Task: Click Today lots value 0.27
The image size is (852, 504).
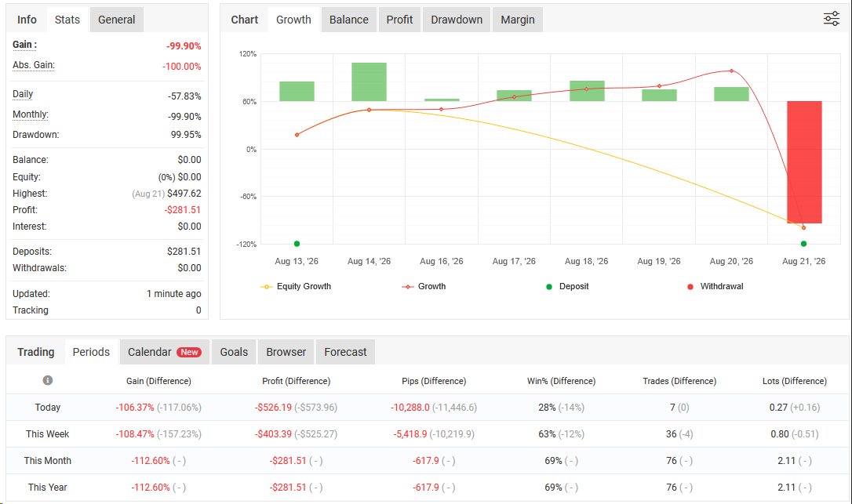Action: 778,408
